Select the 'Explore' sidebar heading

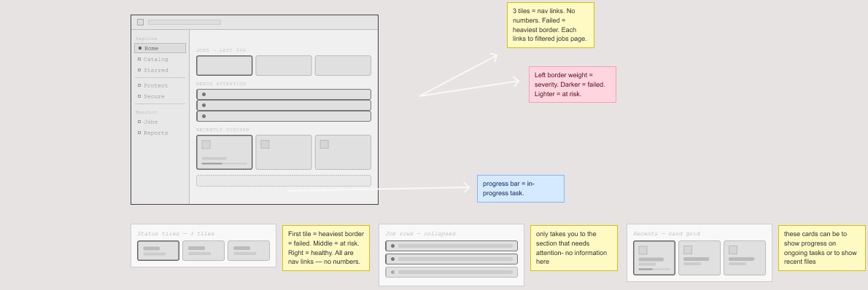[146, 39]
